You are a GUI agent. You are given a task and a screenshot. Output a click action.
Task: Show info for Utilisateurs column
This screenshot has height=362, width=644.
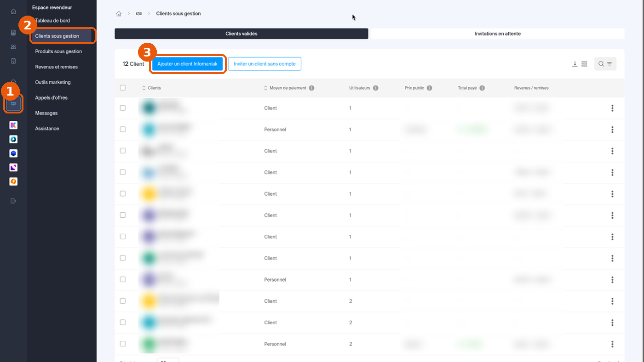pos(375,88)
